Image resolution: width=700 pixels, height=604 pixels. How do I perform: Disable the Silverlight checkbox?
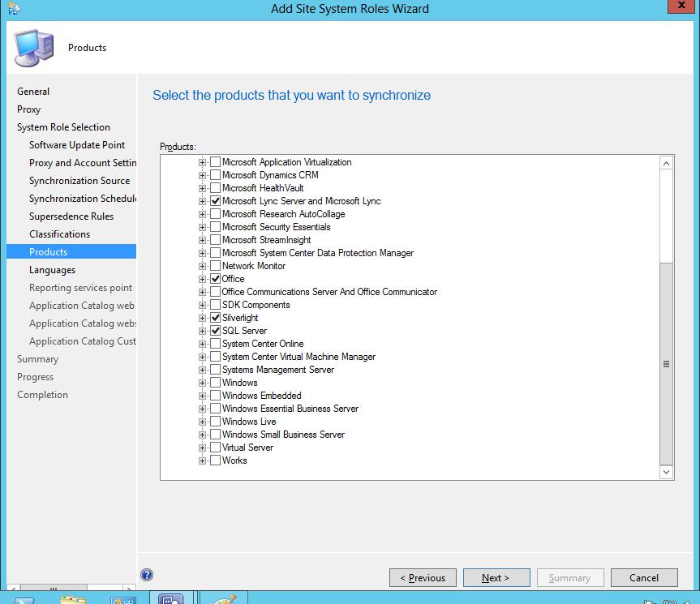(215, 318)
